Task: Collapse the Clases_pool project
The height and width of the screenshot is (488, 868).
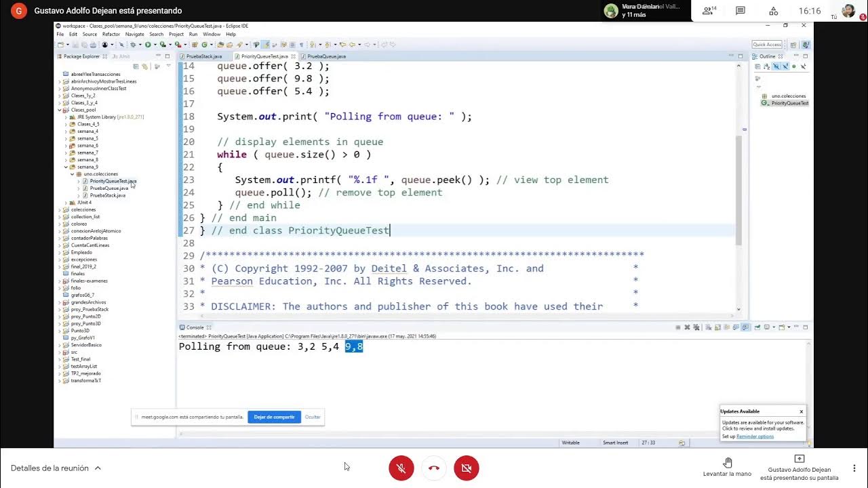Action: point(59,110)
